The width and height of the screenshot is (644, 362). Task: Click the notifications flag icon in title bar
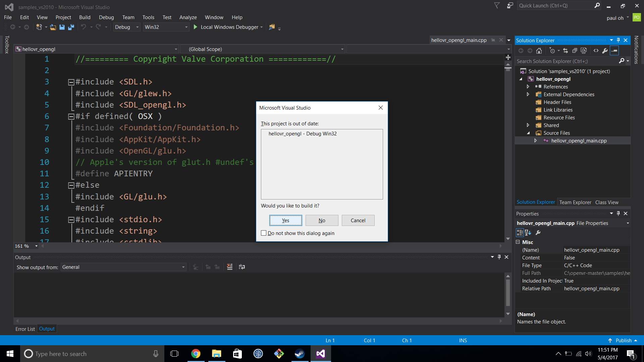pos(497,6)
